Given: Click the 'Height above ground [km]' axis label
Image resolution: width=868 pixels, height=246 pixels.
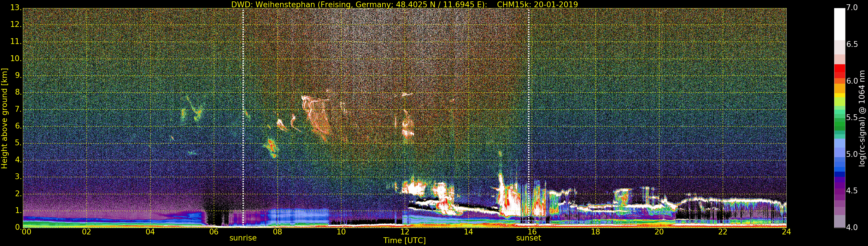Looking at the screenshot, I should pyautogui.click(x=4, y=118).
